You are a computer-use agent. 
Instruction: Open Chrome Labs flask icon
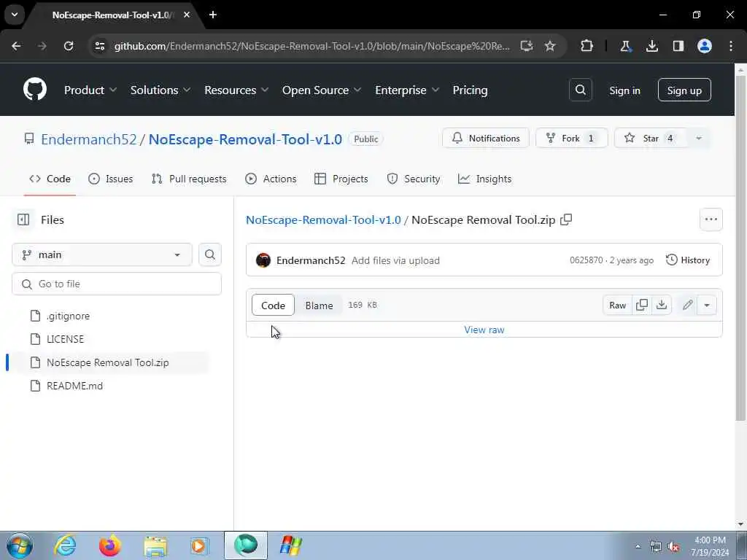click(625, 46)
